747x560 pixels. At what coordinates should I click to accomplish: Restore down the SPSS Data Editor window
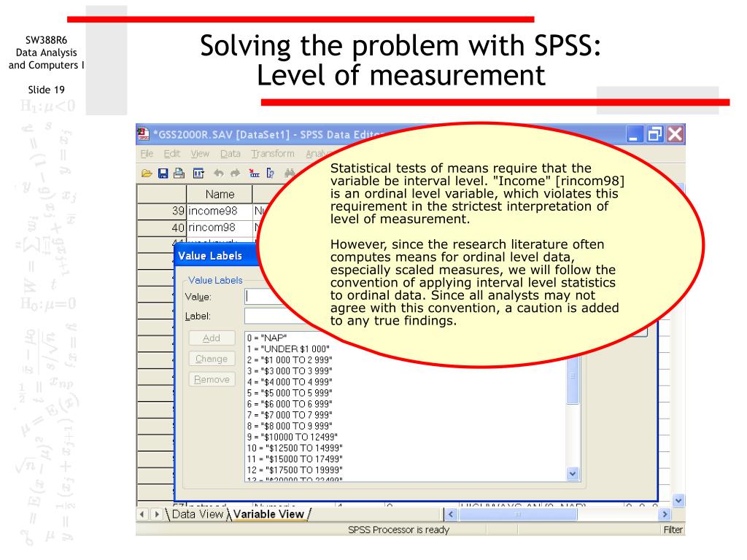(654, 134)
